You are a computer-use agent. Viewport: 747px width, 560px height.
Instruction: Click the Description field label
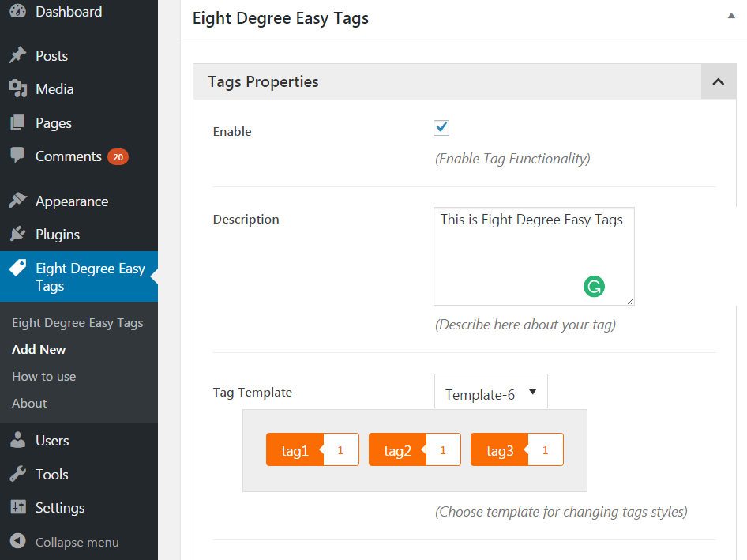246,220
